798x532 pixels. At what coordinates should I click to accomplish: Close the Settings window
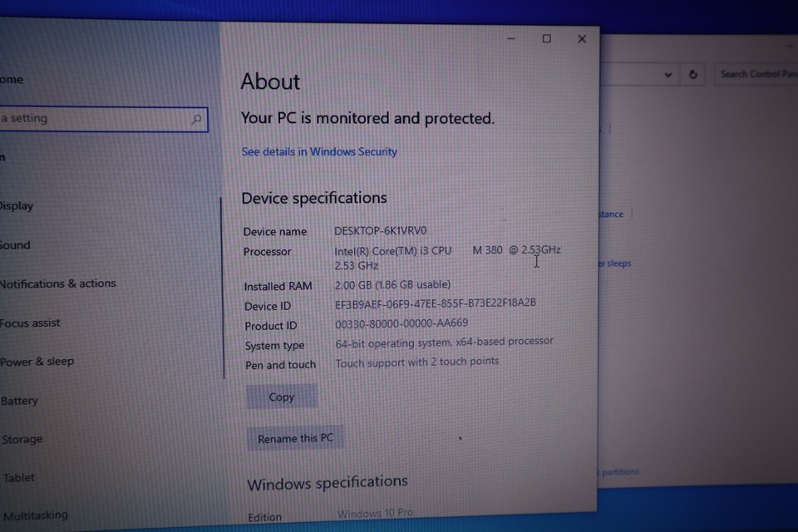(582, 39)
